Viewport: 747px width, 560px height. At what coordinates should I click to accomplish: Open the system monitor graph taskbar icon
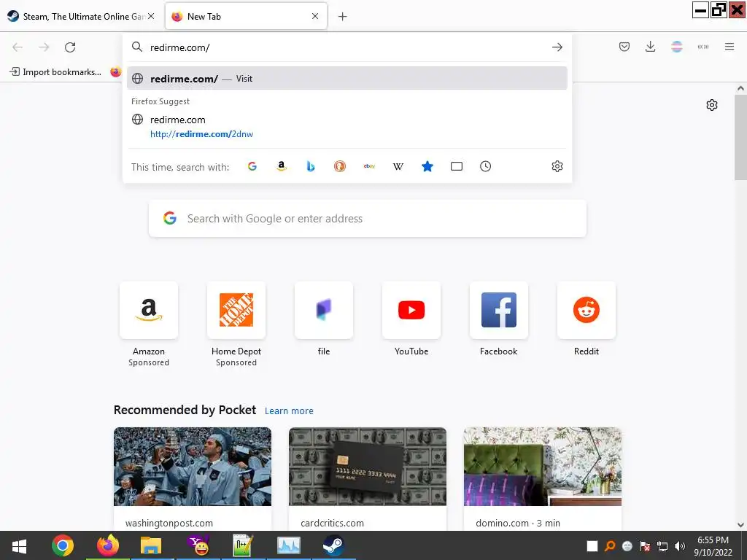point(289,545)
